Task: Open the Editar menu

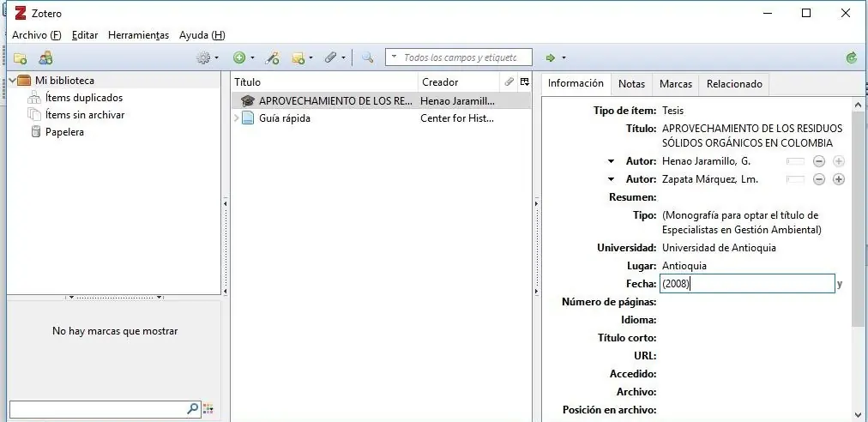Action: point(85,35)
